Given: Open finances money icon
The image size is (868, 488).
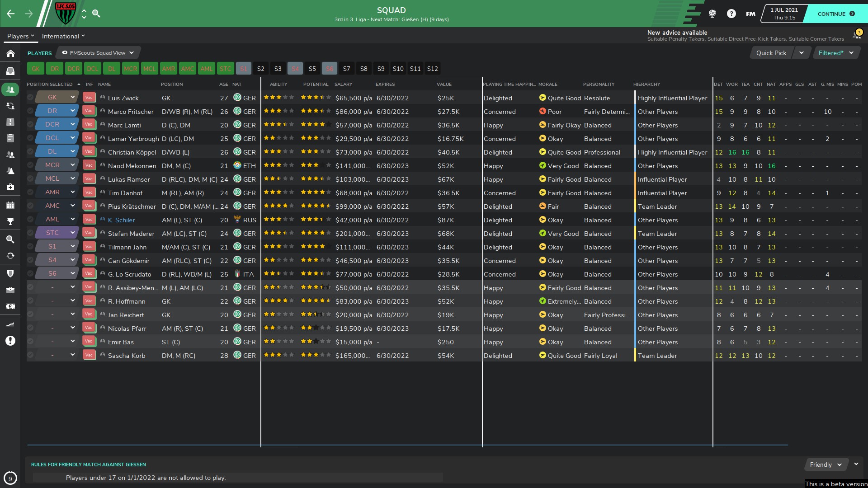Looking at the screenshot, I should point(10,306).
